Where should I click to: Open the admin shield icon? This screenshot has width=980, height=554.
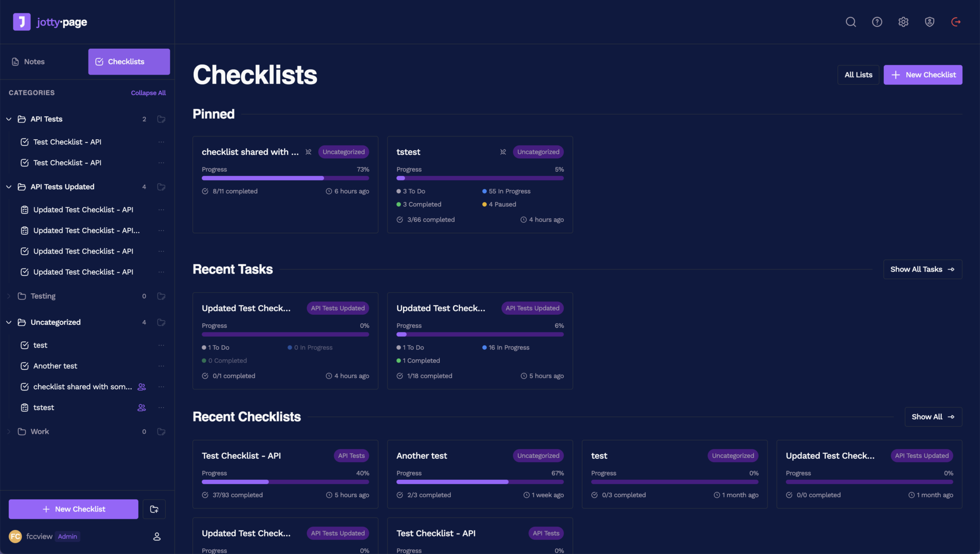click(929, 22)
